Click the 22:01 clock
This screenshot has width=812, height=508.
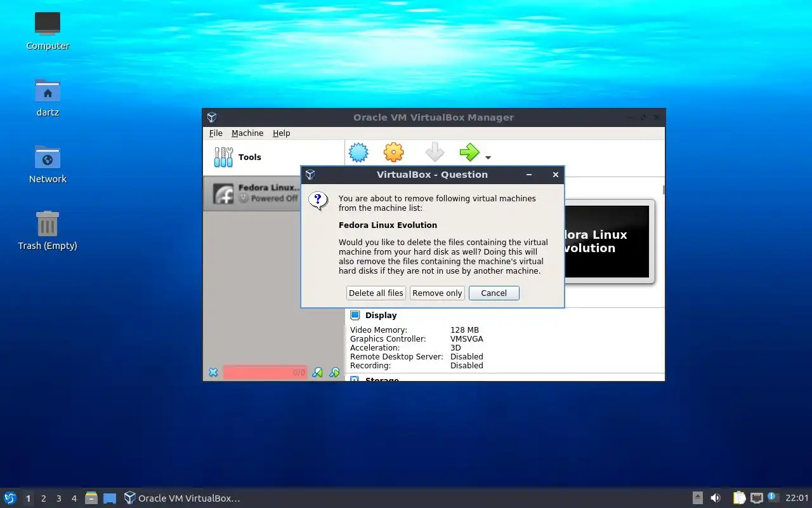point(797,498)
